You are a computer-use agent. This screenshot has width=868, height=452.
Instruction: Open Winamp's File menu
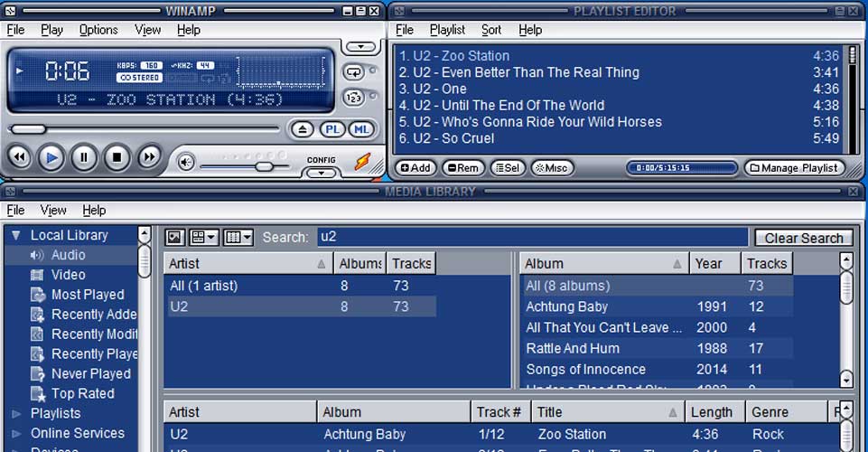point(15,30)
